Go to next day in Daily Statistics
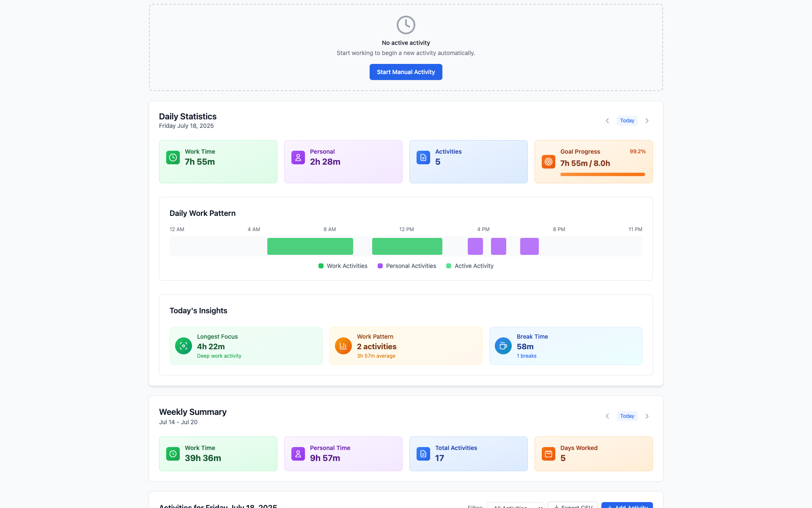This screenshot has height=508, width=812. (647, 121)
